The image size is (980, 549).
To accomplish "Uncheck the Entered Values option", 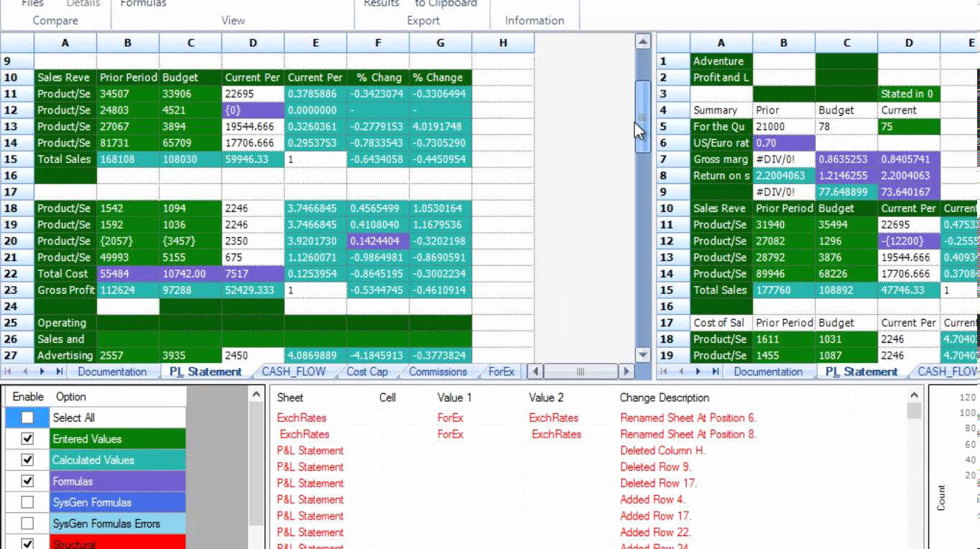I will (x=27, y=438).
